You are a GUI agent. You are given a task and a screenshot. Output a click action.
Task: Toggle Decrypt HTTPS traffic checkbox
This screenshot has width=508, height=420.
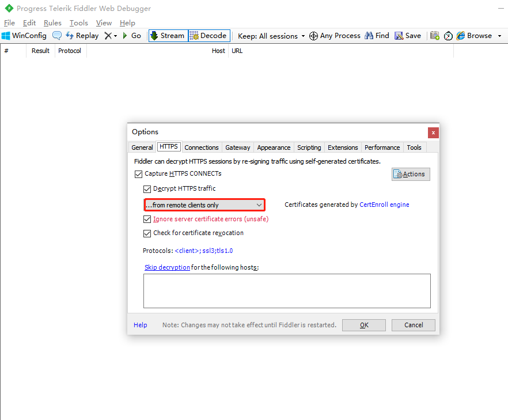click(147, 189)
